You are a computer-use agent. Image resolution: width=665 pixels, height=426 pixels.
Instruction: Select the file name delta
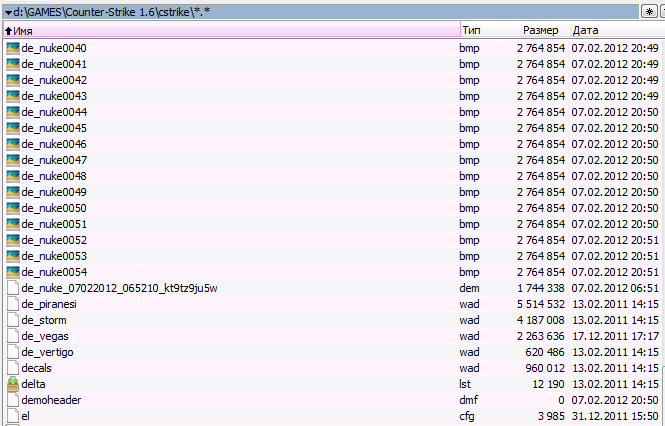33,384
